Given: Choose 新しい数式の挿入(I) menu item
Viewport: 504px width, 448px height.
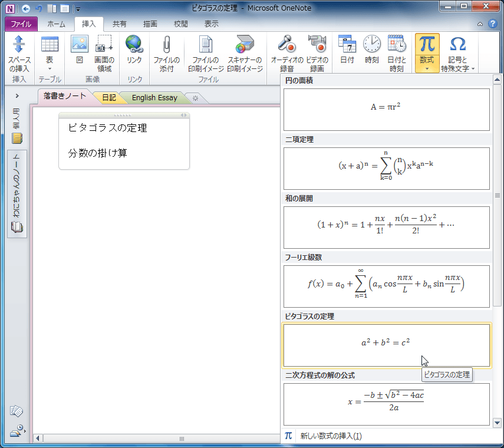Looking at the screenshot, I should 386,436.
